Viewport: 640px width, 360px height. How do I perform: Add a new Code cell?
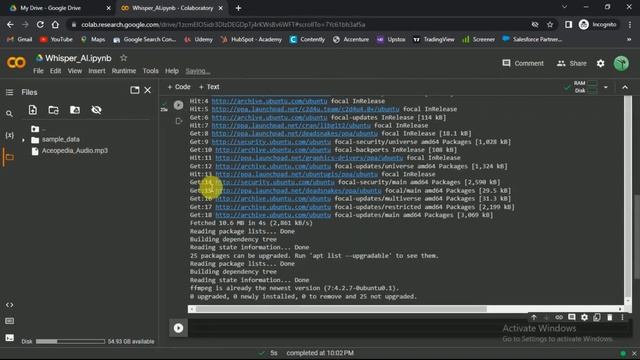pyautogui.click(x=179, y=87)
